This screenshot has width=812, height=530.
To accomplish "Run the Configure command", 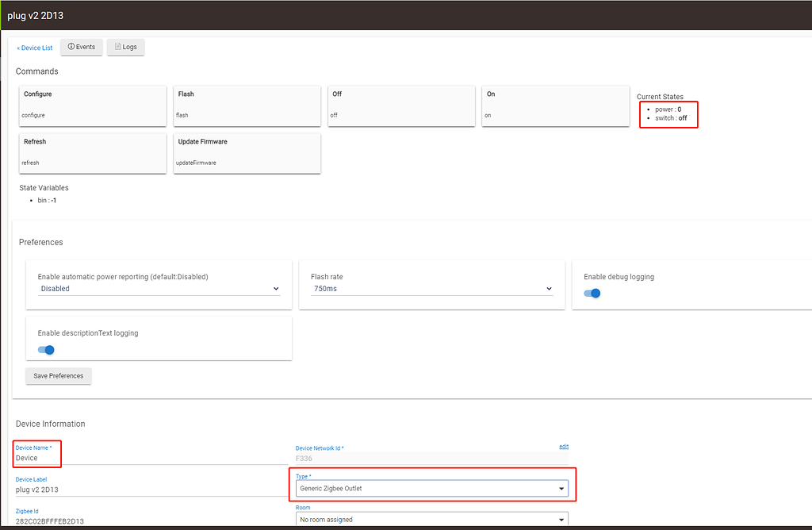I will (x=92, y=106).
